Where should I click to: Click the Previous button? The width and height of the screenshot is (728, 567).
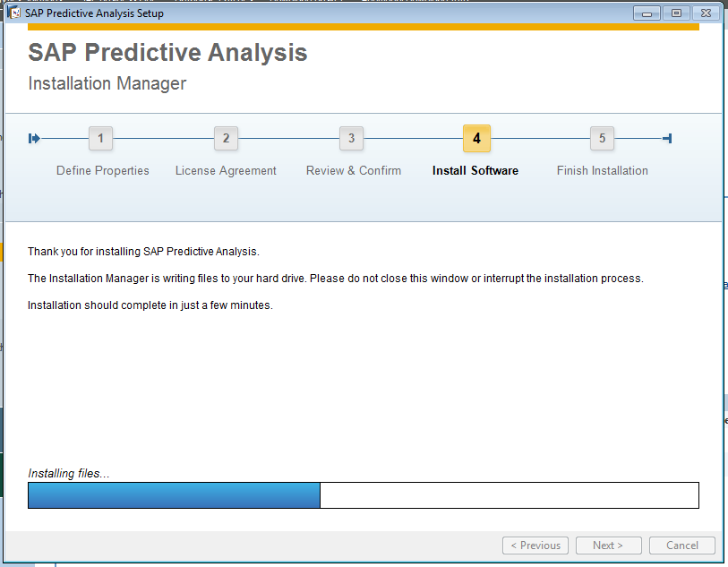point(535,546)
